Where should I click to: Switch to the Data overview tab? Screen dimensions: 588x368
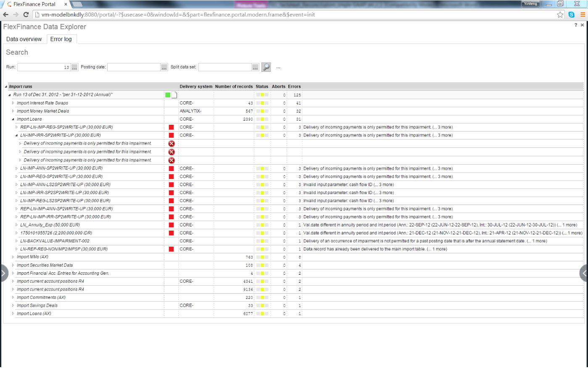[24, 39]
